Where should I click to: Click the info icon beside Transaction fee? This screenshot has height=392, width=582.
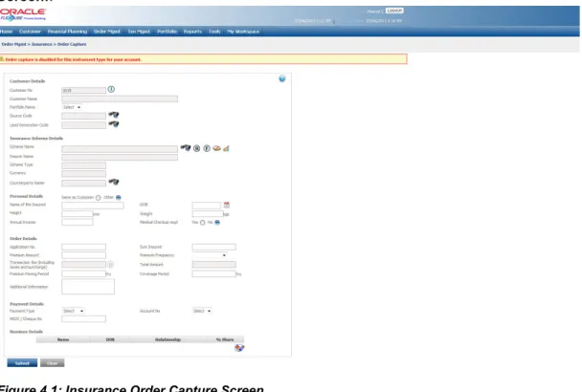[110, 265]
